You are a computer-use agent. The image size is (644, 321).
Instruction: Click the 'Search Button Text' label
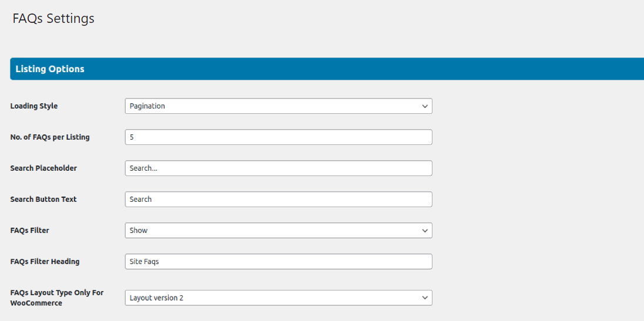[x=43, y=200]
